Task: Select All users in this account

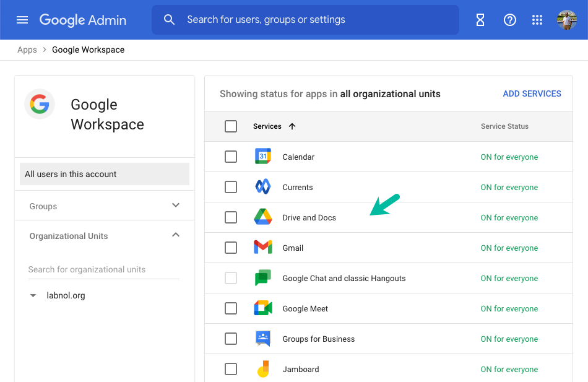Action: click(x=104, y=174)
